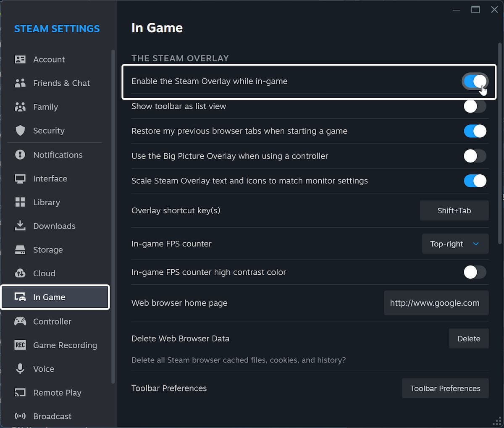
Task: Click the Delete web browser data button
Action: (x=469, y=339)
